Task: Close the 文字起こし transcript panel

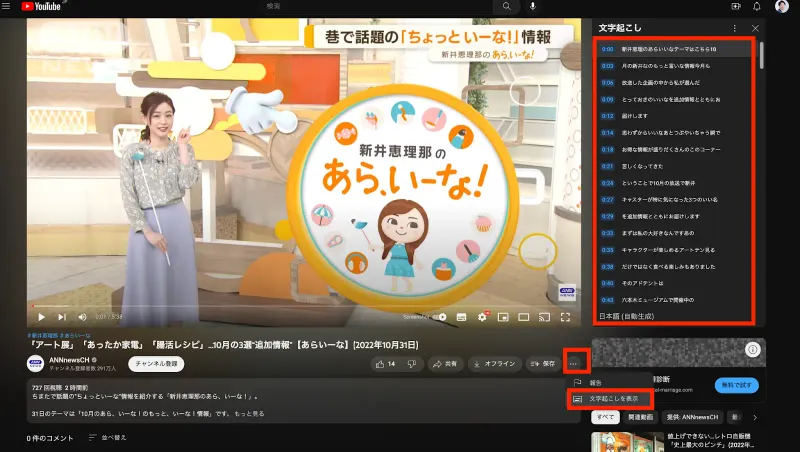Action: click(755, 29)
